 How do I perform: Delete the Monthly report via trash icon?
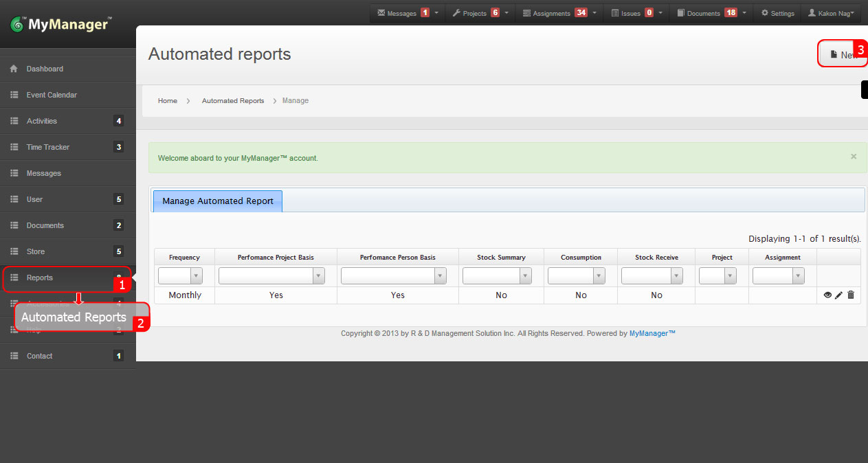[x=851, y=295]
